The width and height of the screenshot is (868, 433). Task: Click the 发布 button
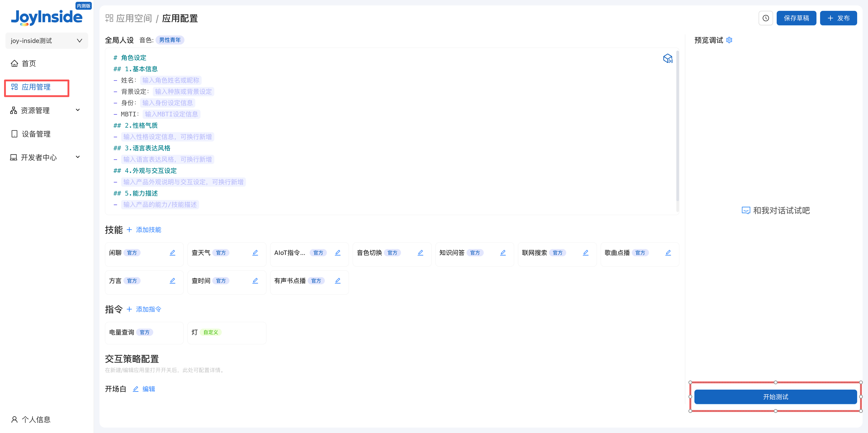pos(838,18)
